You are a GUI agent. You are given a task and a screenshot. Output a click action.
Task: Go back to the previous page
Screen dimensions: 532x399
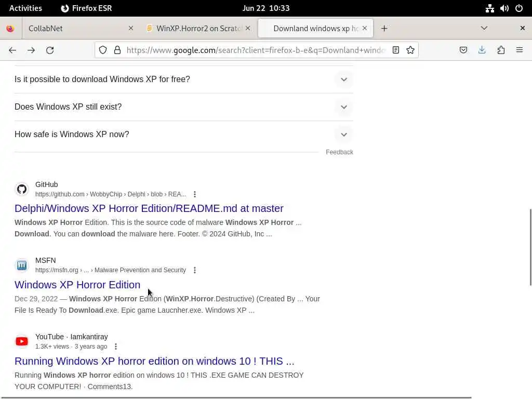12,50
